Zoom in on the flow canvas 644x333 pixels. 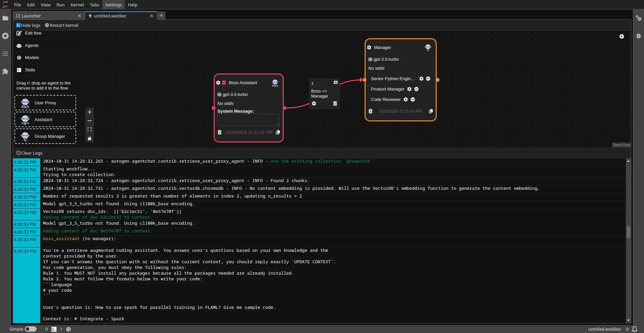[x=90, y=112]
